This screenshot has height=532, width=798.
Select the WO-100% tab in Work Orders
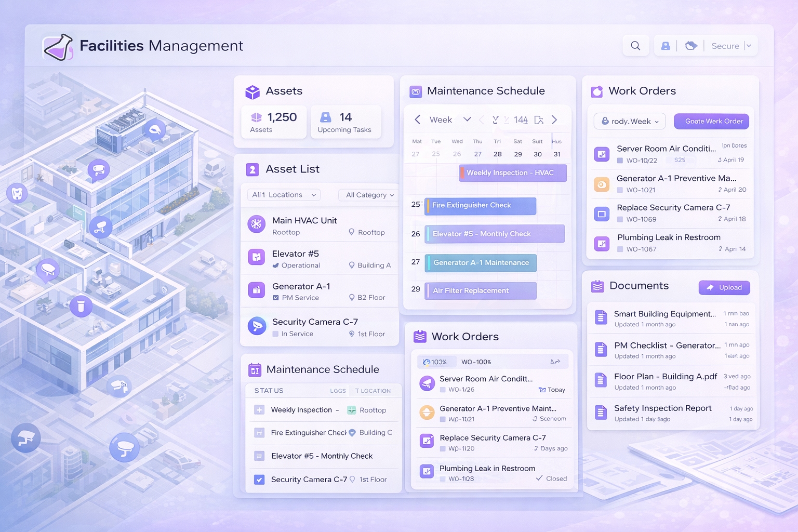pos(476,362)
